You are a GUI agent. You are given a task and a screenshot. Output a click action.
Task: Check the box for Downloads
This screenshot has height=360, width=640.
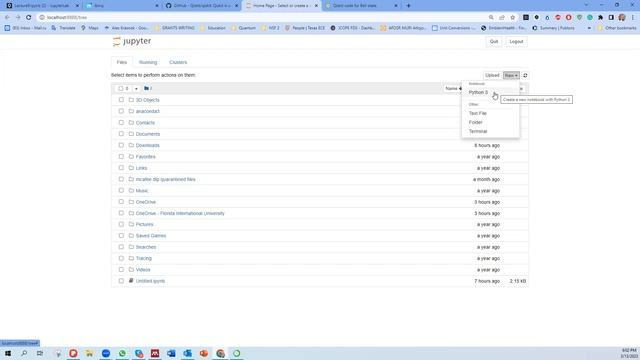click(121, 145)
